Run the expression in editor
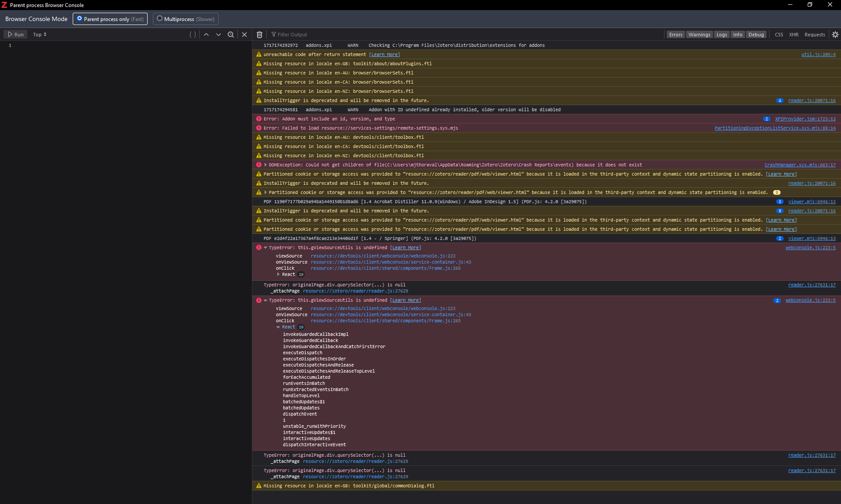 pos(16,35)
